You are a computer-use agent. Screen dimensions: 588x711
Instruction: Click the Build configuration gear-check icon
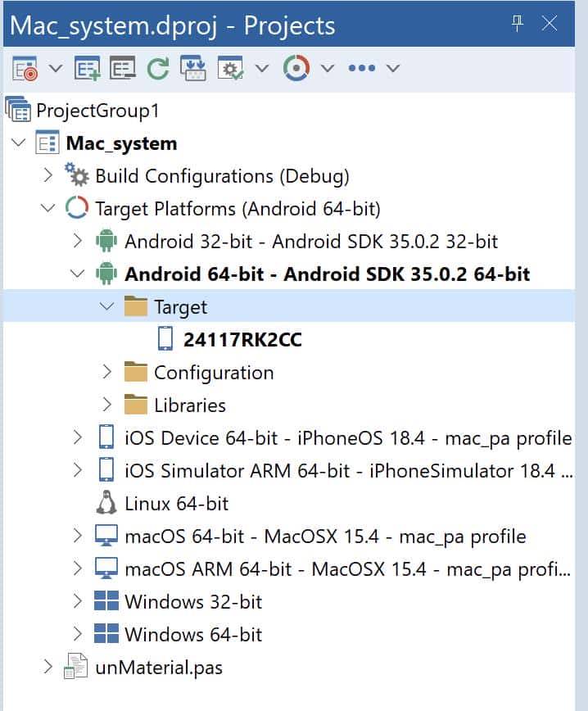click(230, 69)
